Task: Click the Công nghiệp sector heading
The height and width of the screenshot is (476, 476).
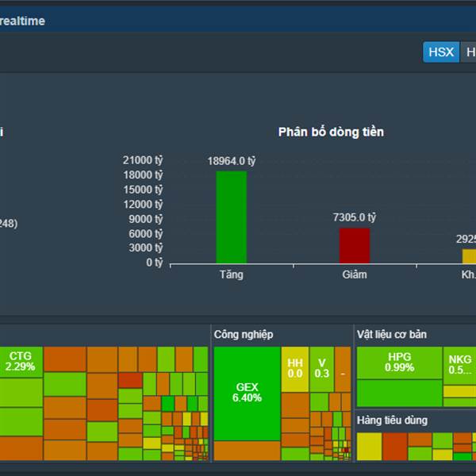Action: tap(244, 335)
